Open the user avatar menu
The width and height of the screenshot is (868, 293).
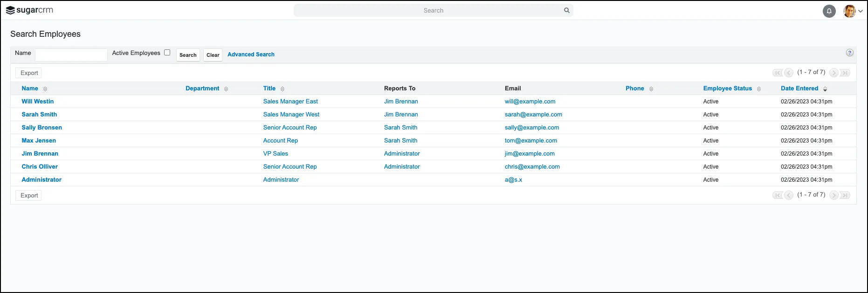(853, 11)
